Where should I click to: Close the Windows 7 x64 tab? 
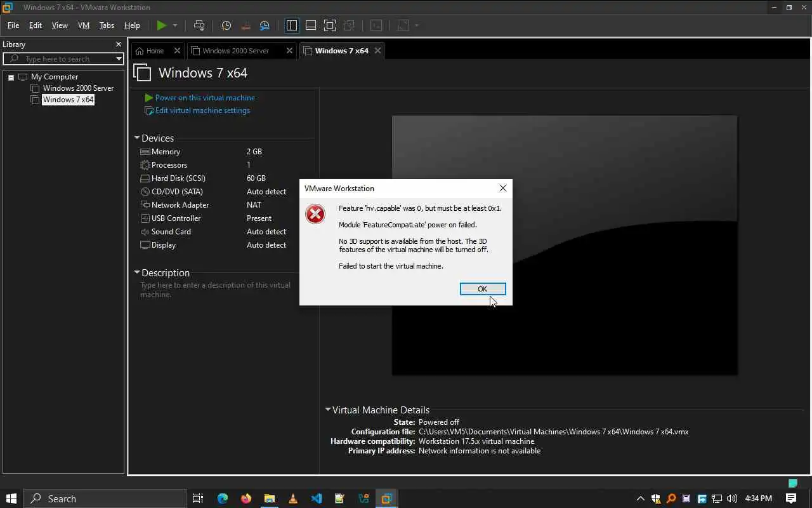click(377, 51)
